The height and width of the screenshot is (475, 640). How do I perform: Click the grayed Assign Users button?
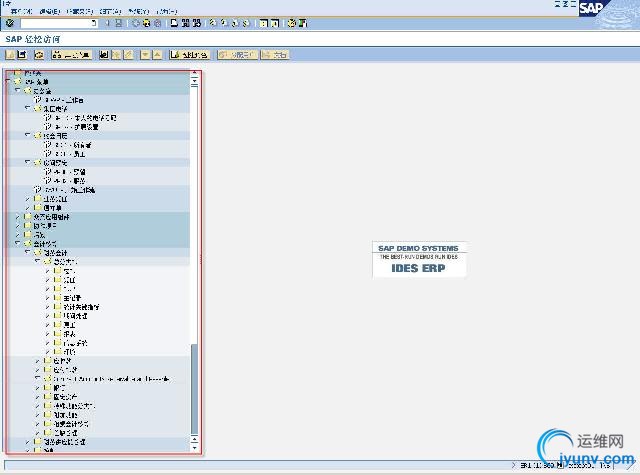point(238,54)
